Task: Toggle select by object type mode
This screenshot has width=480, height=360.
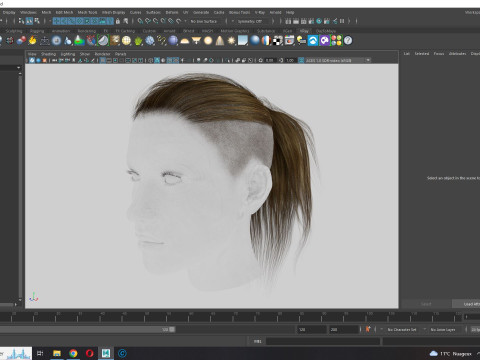Action: point(29,21)
